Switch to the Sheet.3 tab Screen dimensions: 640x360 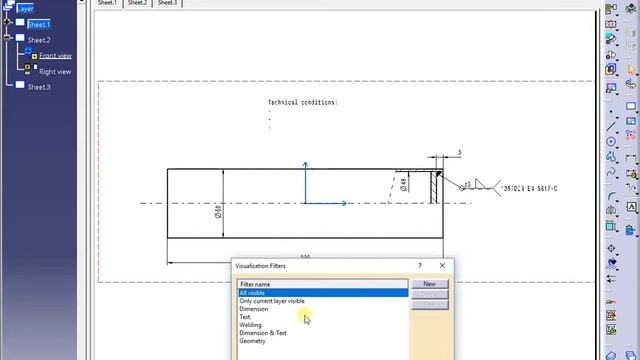pos(167,3)
